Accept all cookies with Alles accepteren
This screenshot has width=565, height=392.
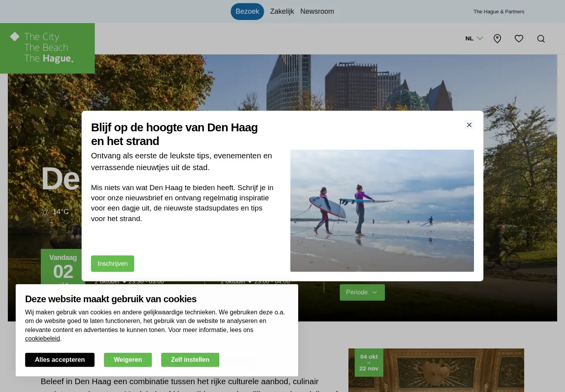tap(60, 360)
